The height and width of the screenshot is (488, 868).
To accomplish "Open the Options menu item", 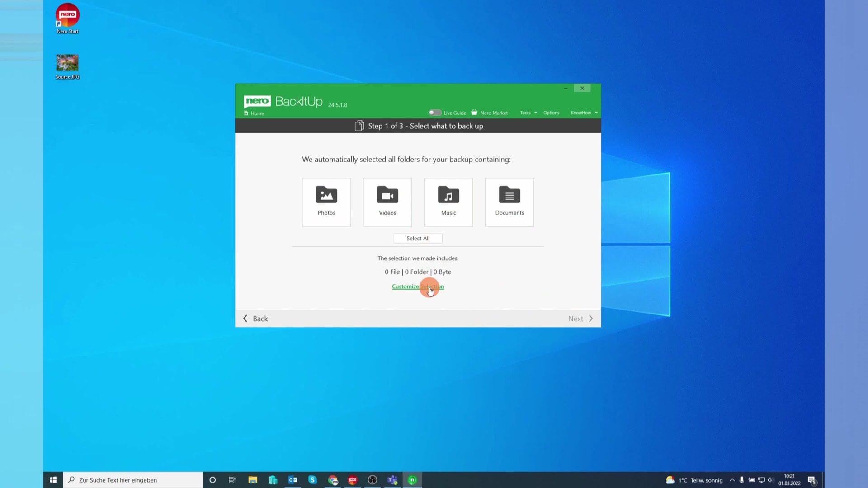I will coord(551,113).
